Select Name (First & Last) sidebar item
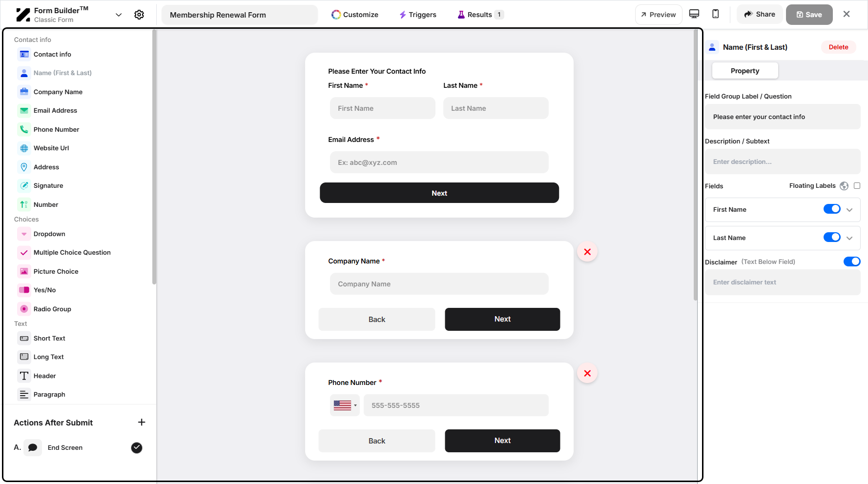868x484 pixels. click(62, 73)
